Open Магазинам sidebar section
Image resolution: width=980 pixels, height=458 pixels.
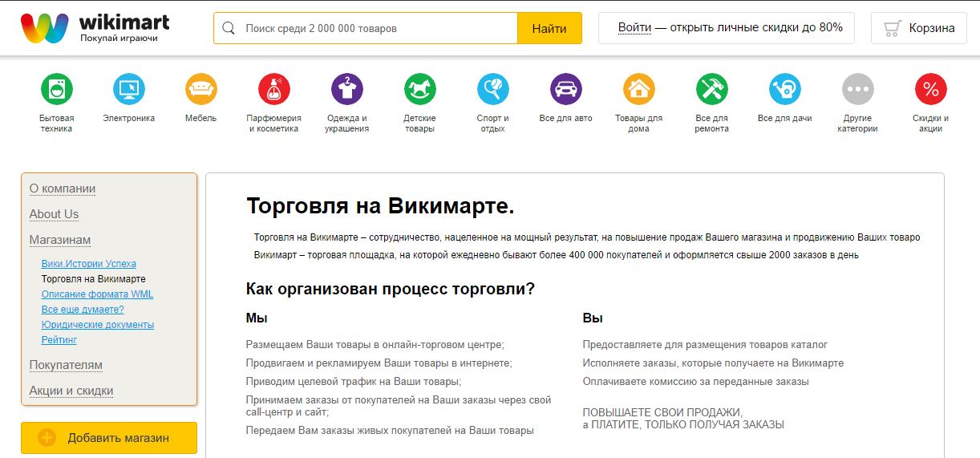[x=60, y=240]
